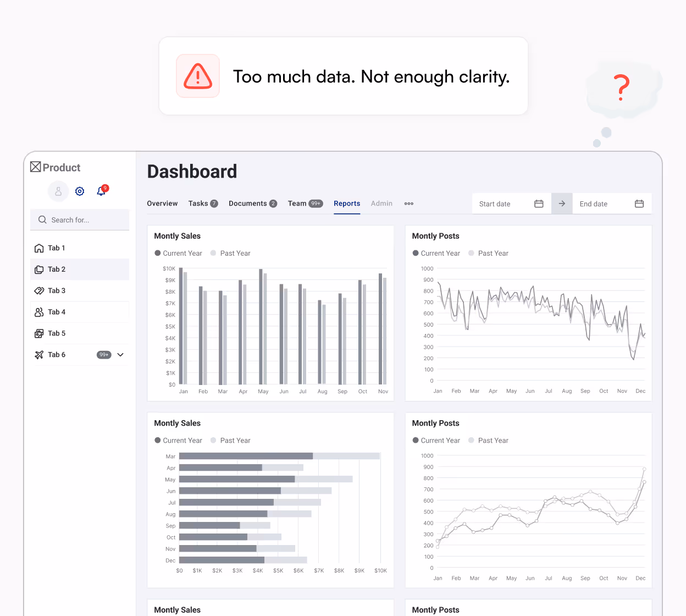Expand Tab 6 with chevron arrow
The width and height of the screenshot is (686, 616).
point(120,355)
